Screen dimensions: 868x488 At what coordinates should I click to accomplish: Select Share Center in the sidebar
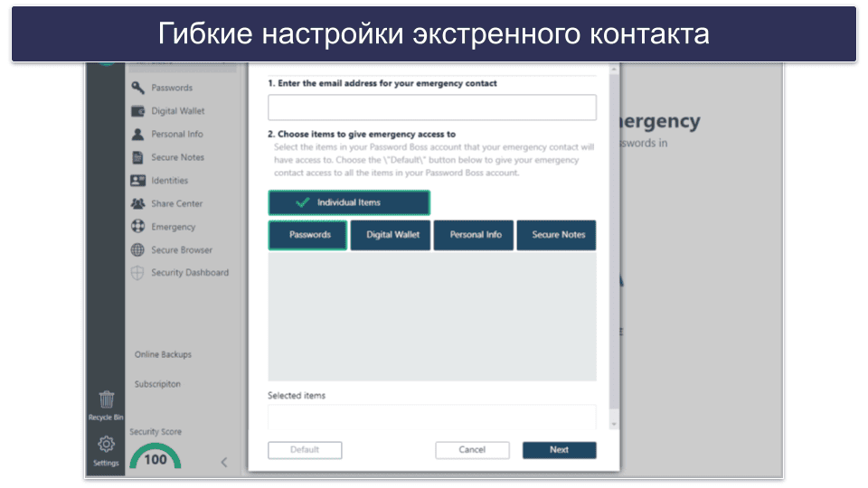[176, 203]
